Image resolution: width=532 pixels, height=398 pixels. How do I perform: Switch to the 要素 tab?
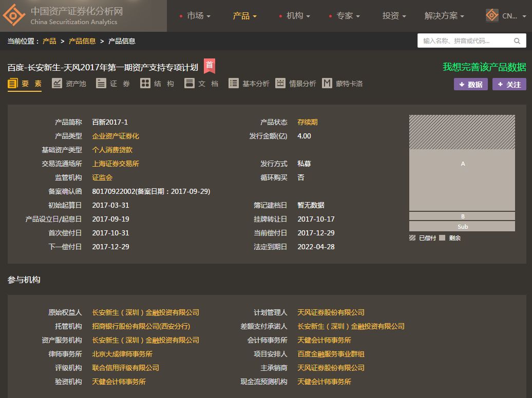coord(25,84)
